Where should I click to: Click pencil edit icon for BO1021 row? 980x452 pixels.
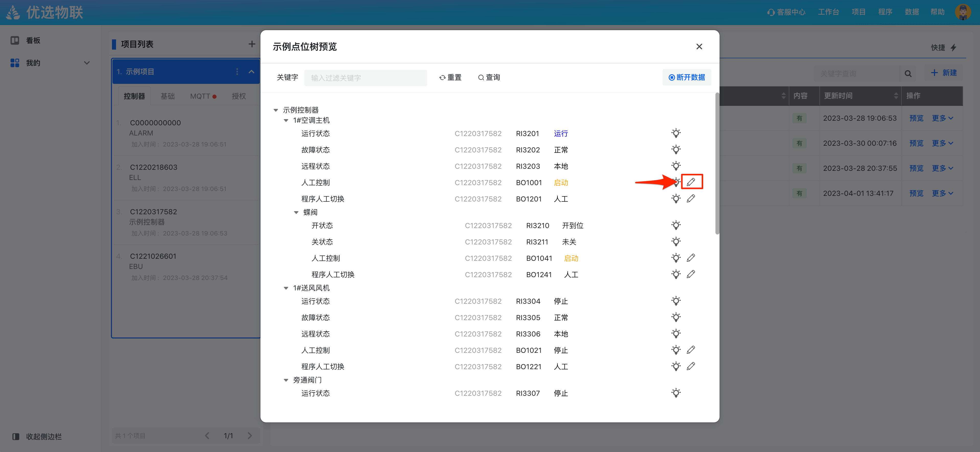click(691, 350)
